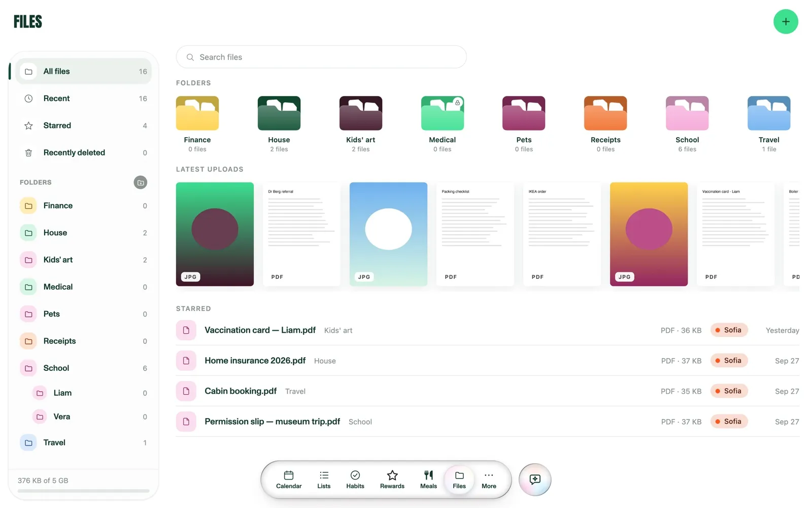This screenshot has width=812, height=508.
Task: Open the Pets folder tile
Action: pyautogui.click(x=524, y=124)
